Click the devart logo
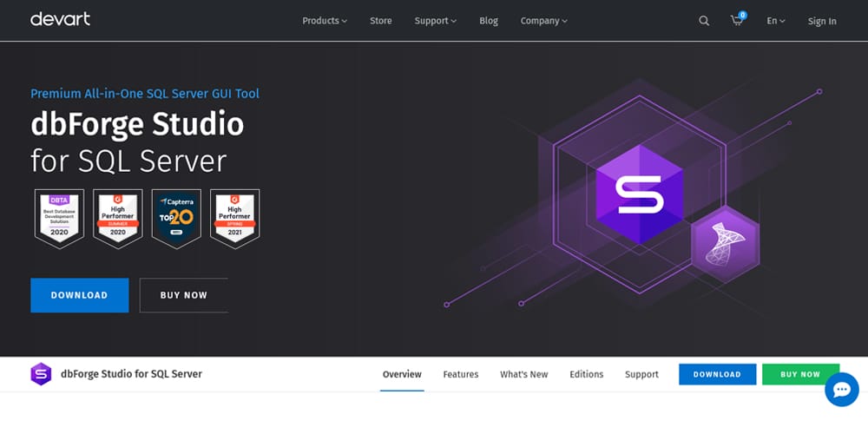 click(60, 19)
